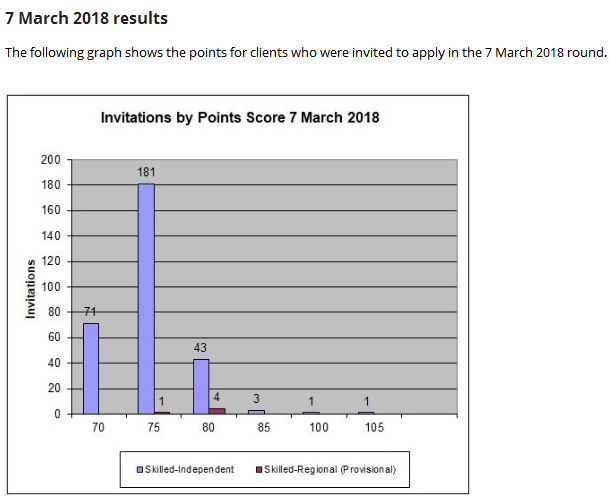Screen dimensions: 611x497
Task: Click the blue bar at 70 points
Action: coord(91,368)
